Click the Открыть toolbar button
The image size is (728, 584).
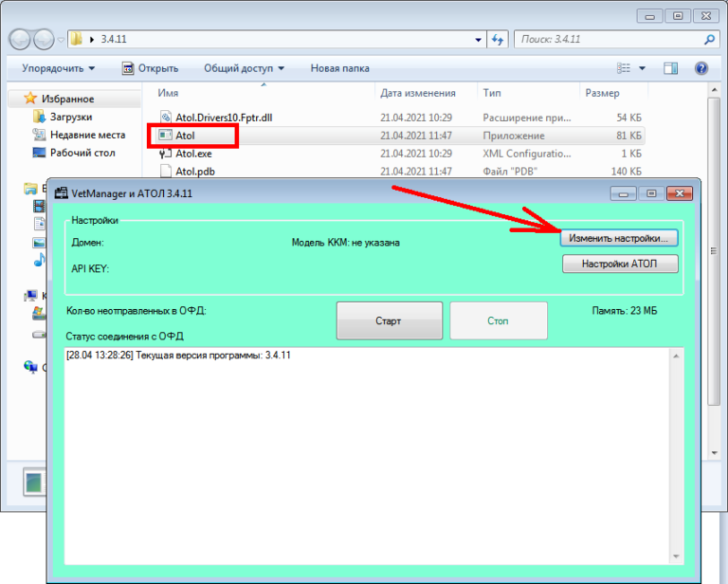150,68
